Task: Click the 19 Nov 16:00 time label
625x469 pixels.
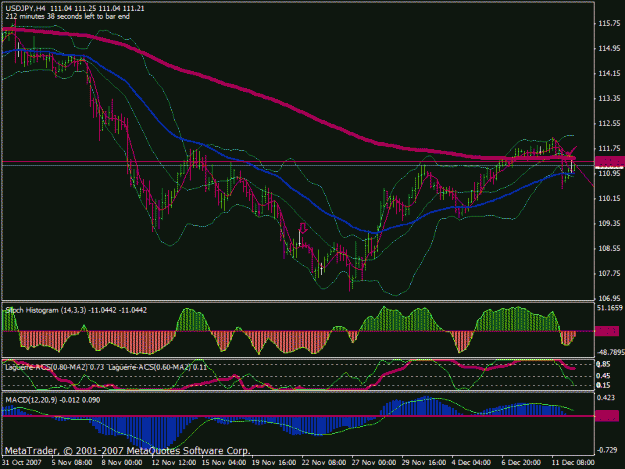Action: click(274, 463)
